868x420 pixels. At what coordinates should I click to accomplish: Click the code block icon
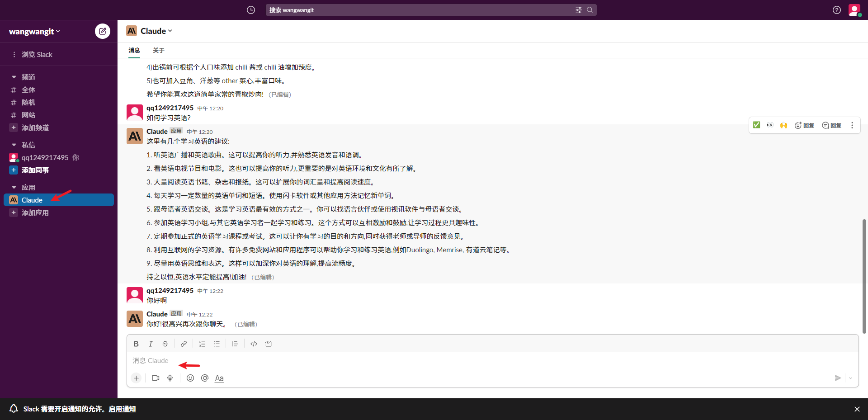click(269, 344)
